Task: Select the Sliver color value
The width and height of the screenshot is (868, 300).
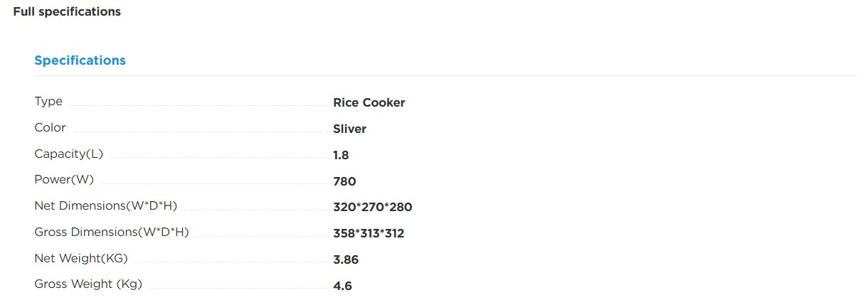Action: point(350,129)
